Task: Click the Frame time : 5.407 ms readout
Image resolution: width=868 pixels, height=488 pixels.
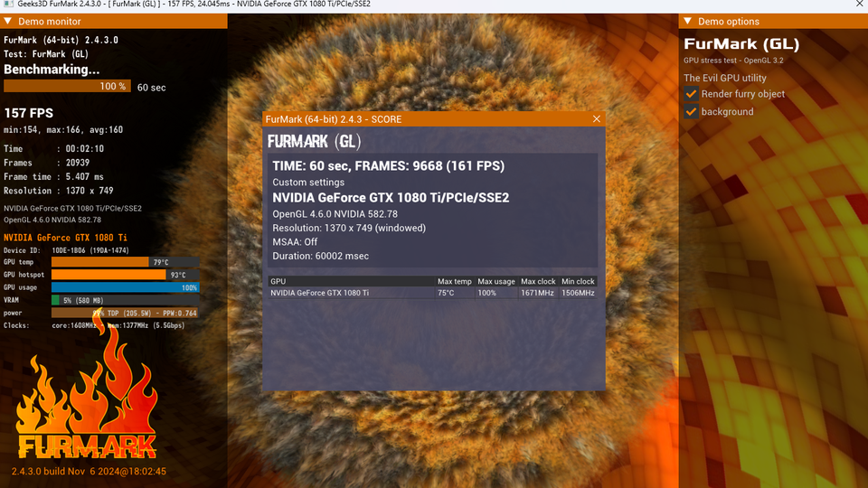Action: pos(53,176)
